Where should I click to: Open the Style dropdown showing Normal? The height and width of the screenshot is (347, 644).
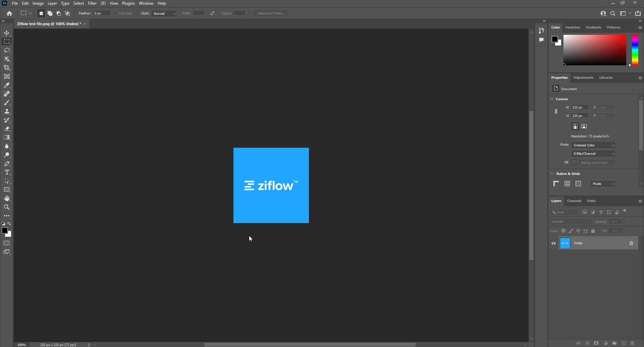(x=164, y=13)
